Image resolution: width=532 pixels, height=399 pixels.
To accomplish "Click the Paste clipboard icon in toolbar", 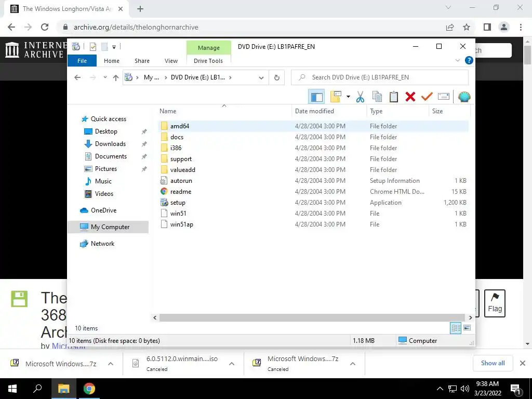I will point(394,97).
